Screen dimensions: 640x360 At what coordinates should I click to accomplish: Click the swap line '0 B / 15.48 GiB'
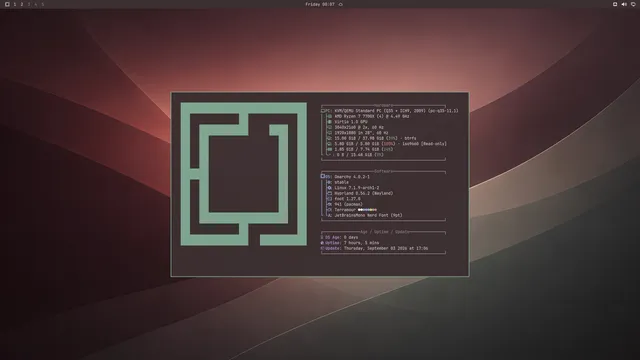[360, 155]
